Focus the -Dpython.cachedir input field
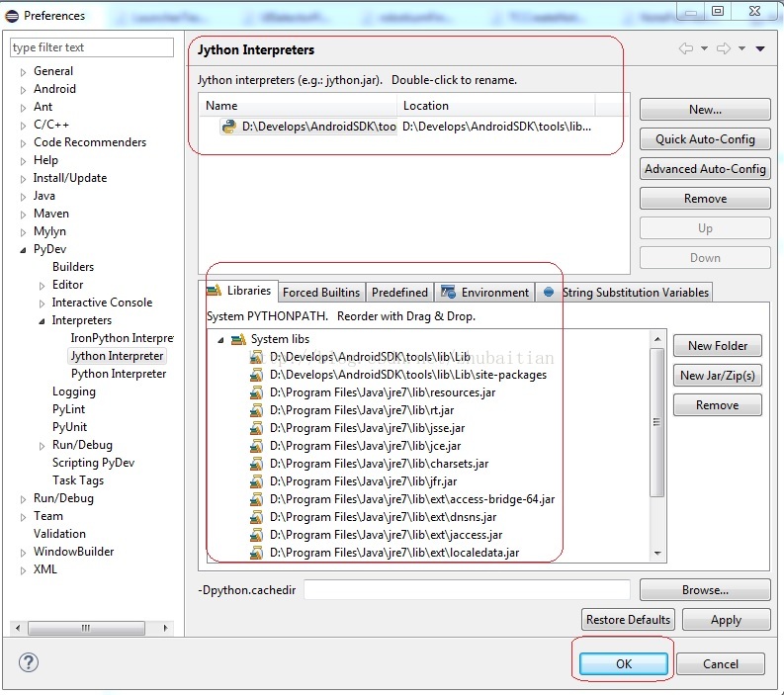The height and width of the screenshot is (695, 784). click(x=467, y=590)
